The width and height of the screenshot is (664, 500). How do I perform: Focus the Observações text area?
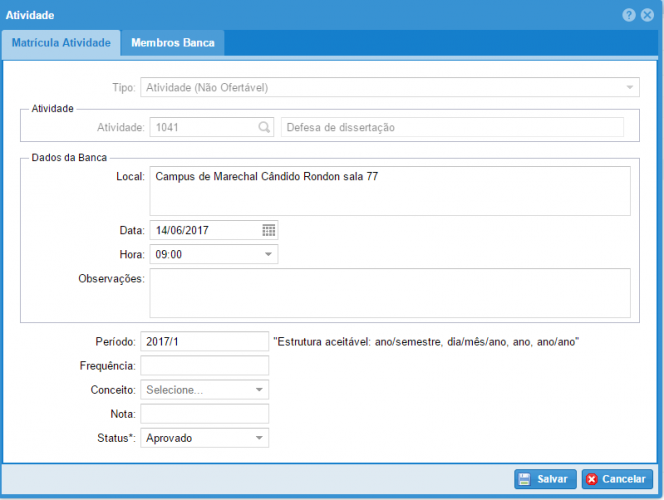tap(389, 292)
